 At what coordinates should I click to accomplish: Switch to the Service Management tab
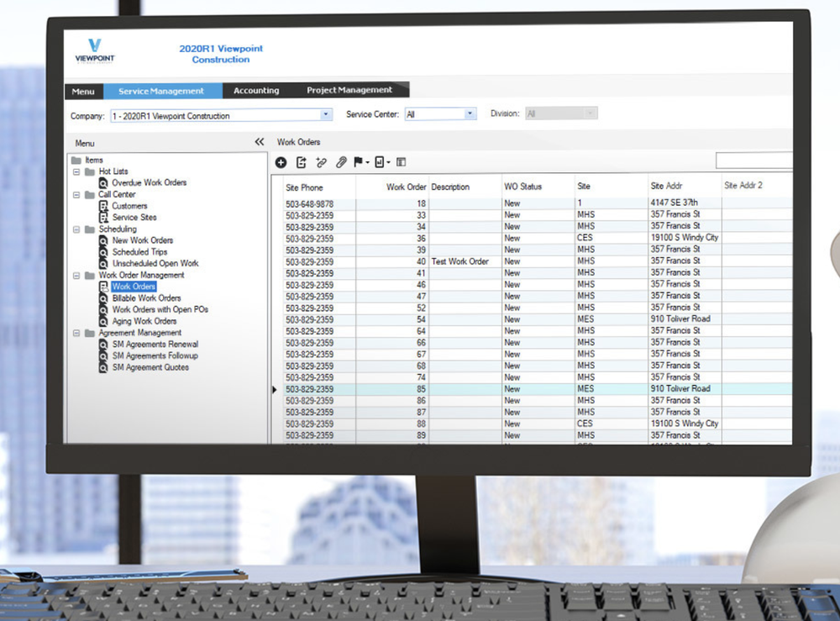162,91
